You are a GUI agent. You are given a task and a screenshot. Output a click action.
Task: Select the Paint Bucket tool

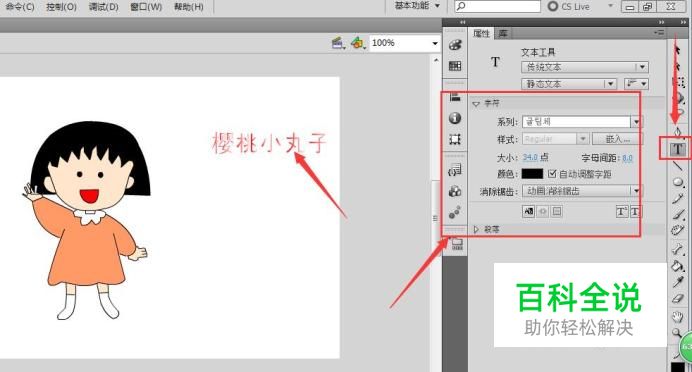coord(678,265)
